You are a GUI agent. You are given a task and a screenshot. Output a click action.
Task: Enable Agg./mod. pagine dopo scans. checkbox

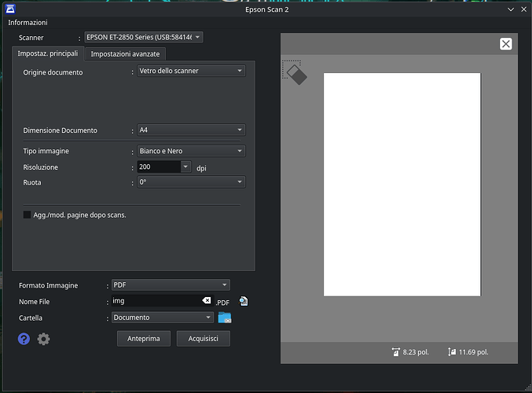click(x=28, y=215)
